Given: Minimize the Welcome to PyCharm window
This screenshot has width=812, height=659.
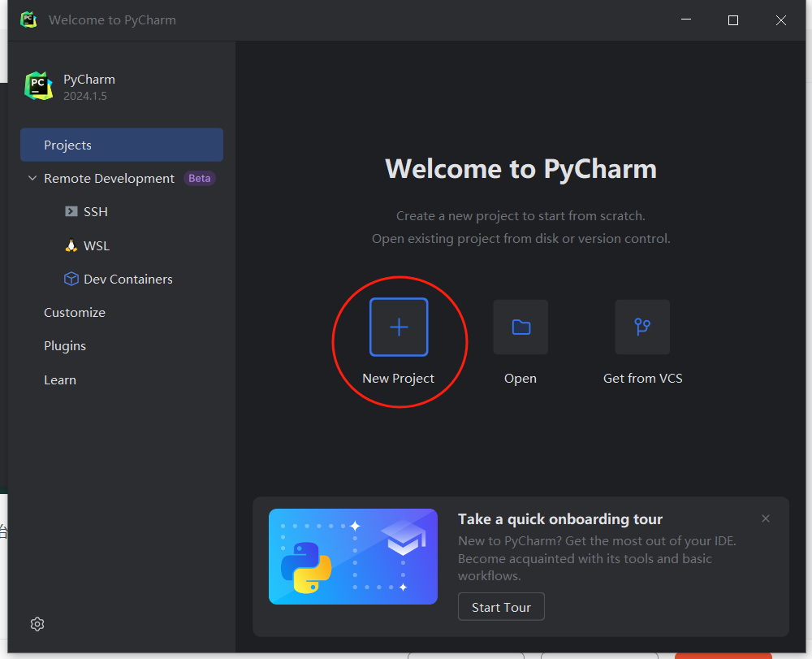Looking at the screenshot, I should (686, 20).
